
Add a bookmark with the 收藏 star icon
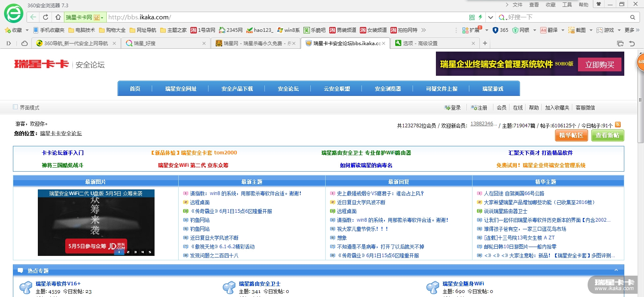(x=13, y=30)
